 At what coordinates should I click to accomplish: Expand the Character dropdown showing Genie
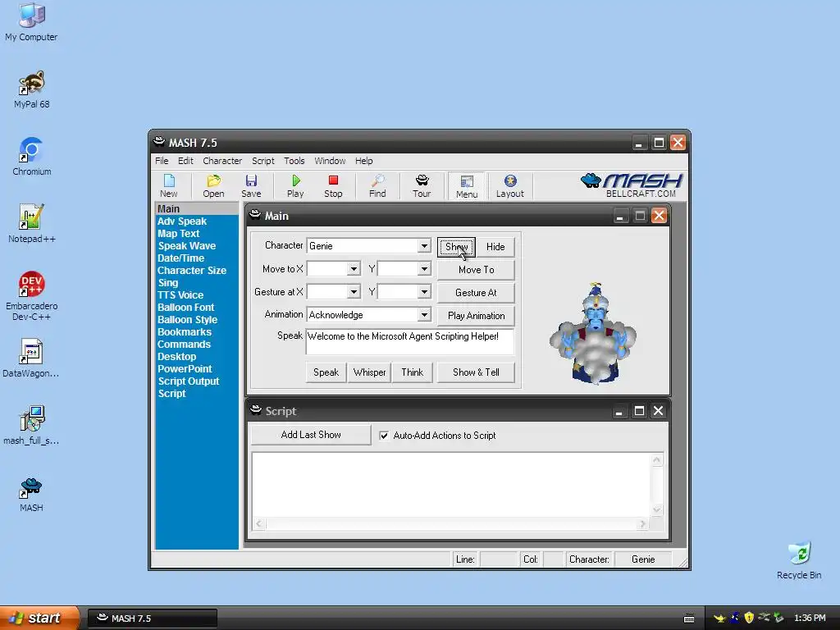tap(424, 246)
